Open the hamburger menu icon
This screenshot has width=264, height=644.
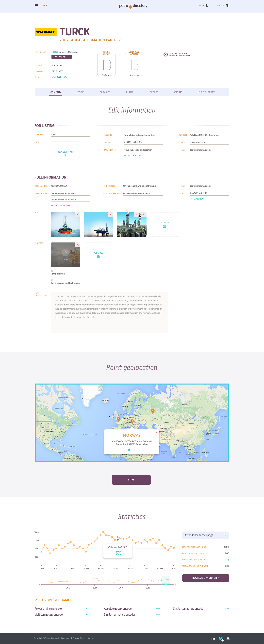pos(36,6)
